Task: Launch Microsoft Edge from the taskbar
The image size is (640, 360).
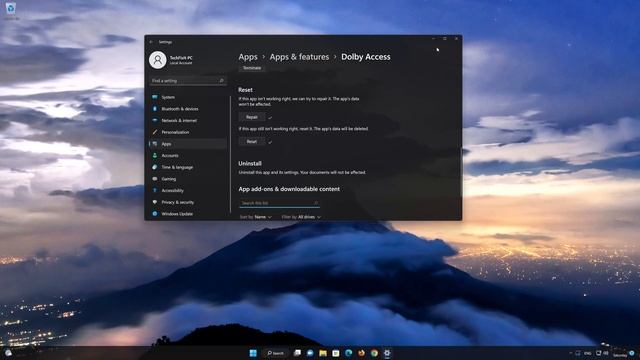Action: pos(349,353)
